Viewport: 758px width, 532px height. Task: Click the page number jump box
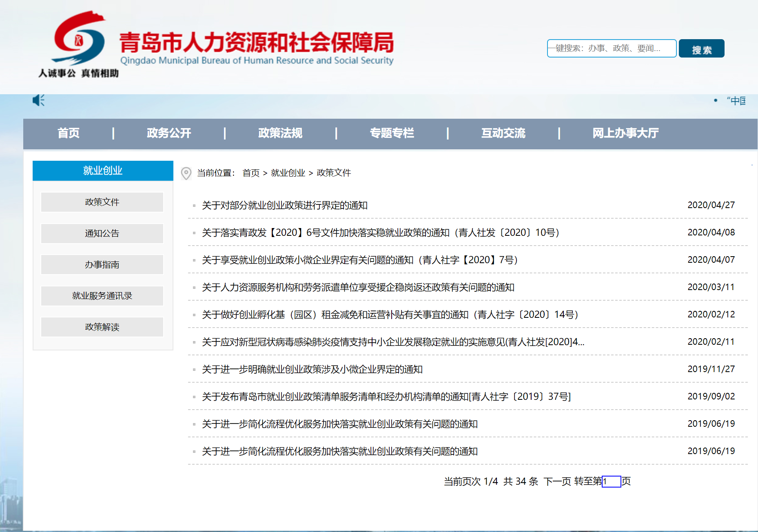point(611,481)
